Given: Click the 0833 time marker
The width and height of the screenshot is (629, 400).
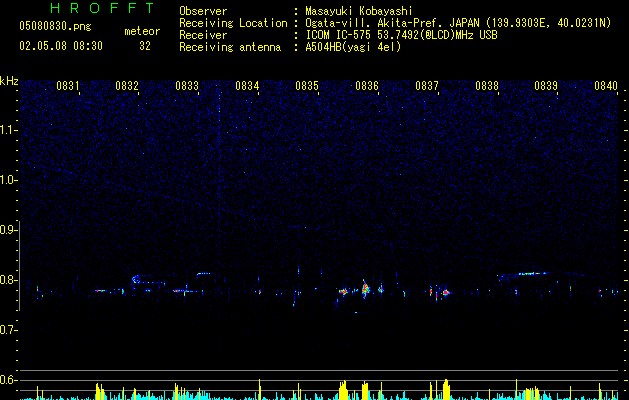Looking at the screenshot, I should coord(187,86).
